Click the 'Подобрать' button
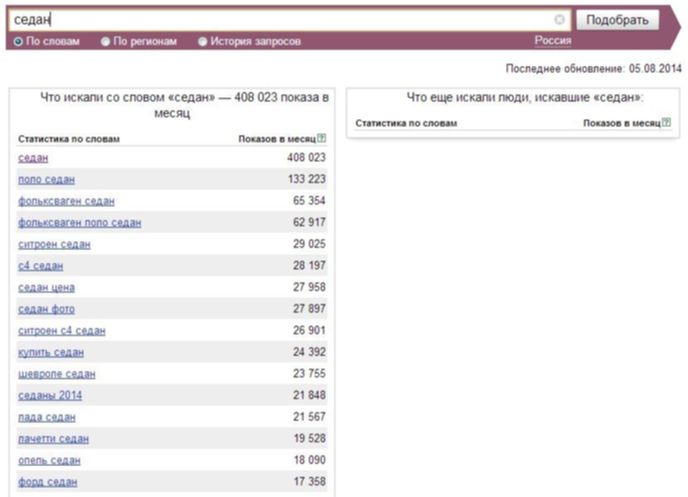688x497 pixels. click(617, 20)
